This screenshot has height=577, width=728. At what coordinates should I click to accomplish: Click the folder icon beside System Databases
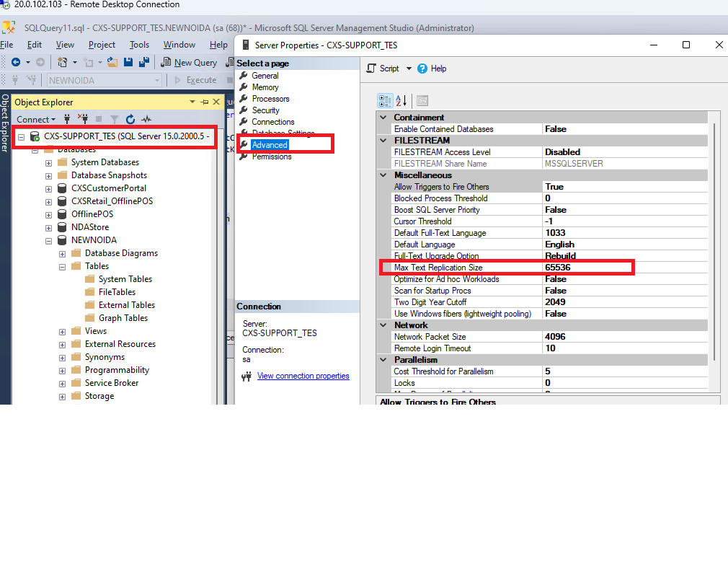[63, 162]
